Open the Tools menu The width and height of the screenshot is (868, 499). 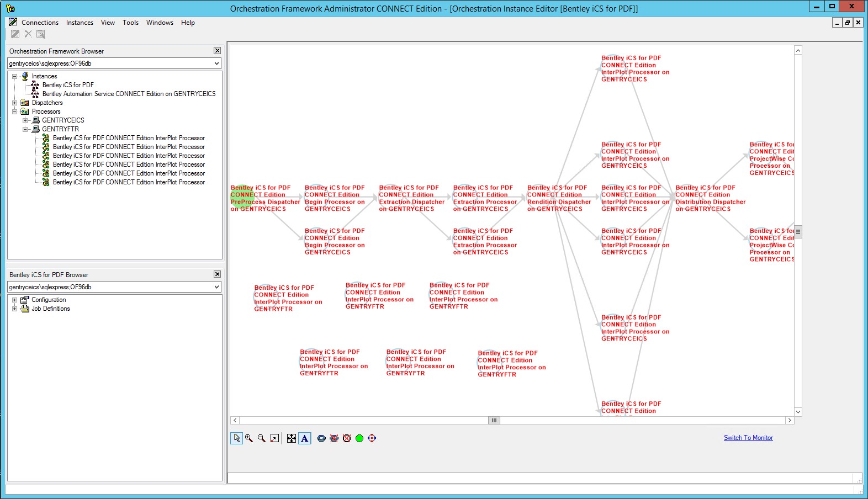tap(131, 23)
